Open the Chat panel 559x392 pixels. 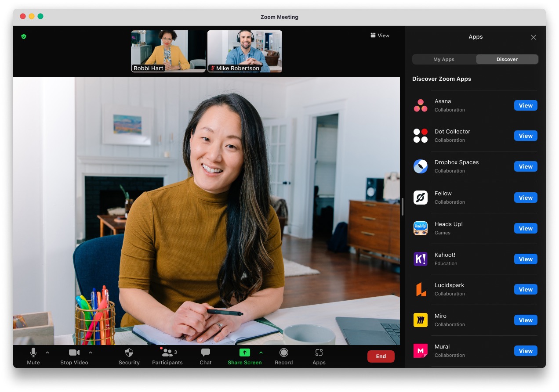click(205, 356)
